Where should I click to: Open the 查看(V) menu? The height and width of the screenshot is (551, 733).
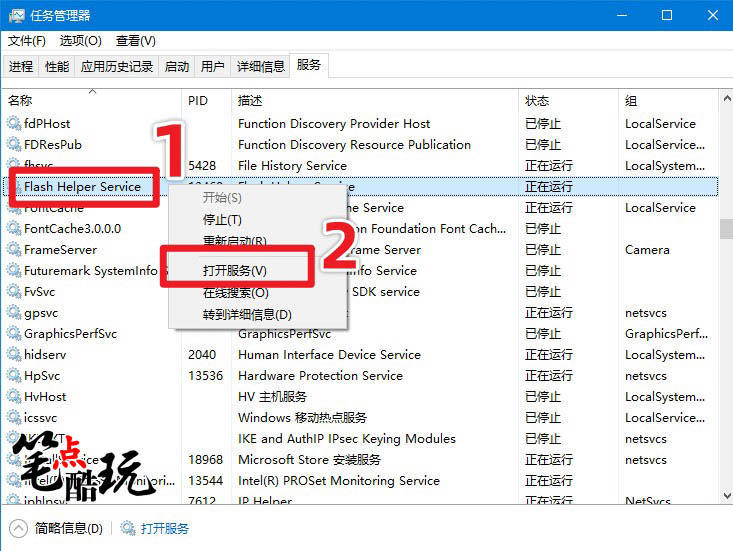tap(136, 41)
